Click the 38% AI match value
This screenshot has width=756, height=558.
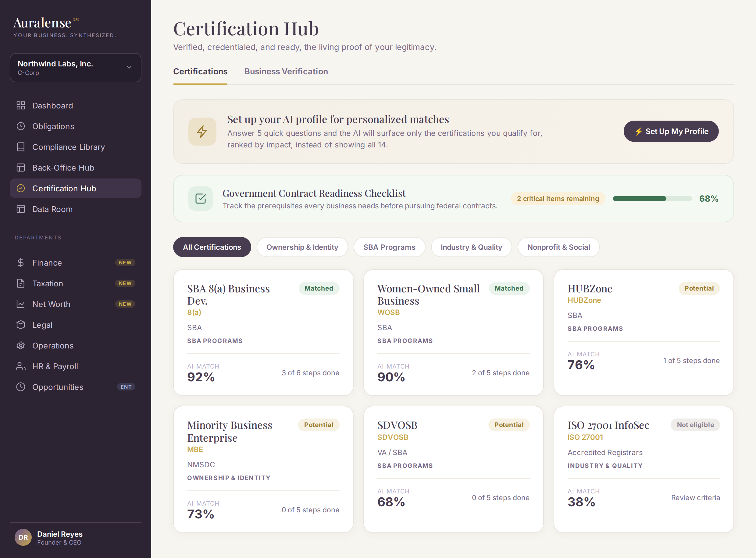coord(581,502)
